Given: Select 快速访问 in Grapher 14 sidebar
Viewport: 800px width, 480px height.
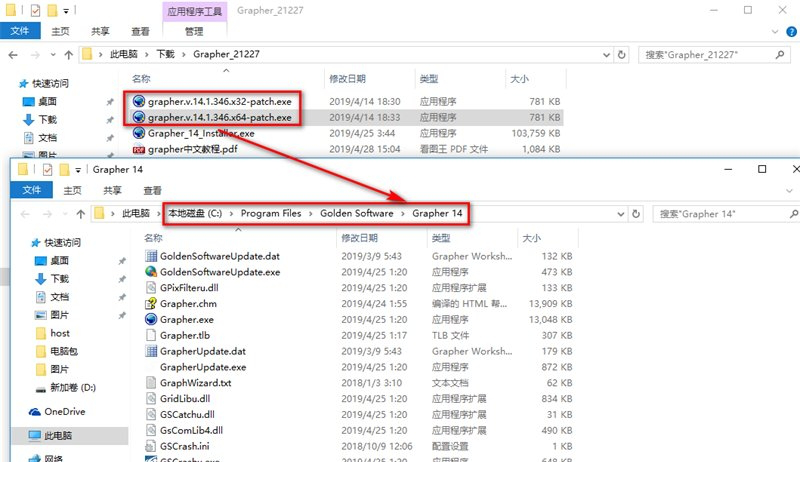Looking at the screenshot, I should pos(56,242).
